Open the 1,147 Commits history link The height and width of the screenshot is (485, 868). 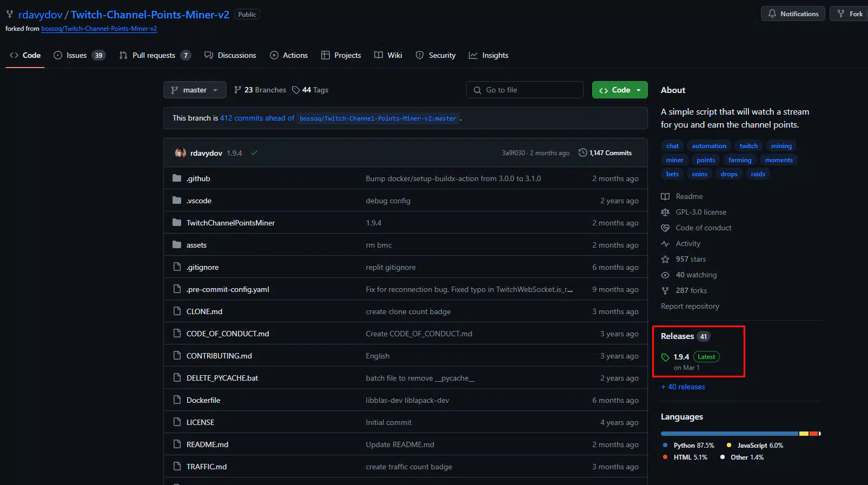click(605, 153)
